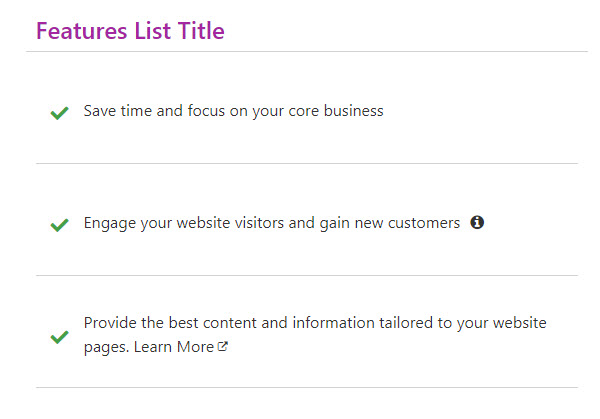Click the word 'Title' in the heading
The width and height of the screenshot is (600, 419).
coord(201,31)
